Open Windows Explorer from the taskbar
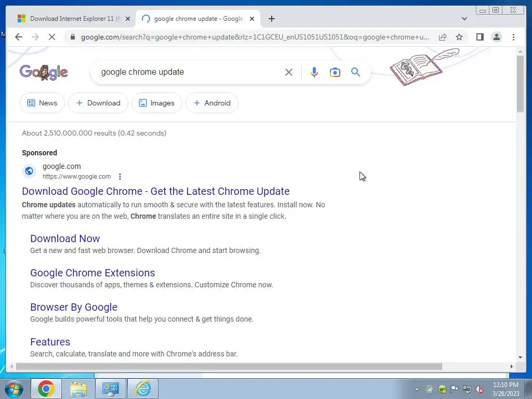This screenshot has width=532, height=399. (x=78, y=389)
